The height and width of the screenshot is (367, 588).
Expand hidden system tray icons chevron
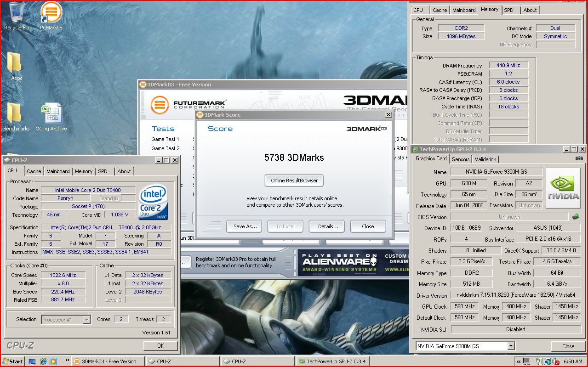519,361
